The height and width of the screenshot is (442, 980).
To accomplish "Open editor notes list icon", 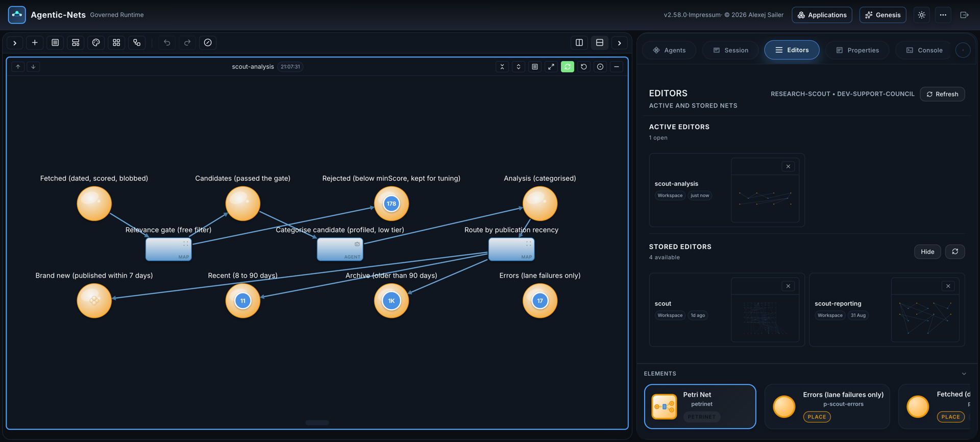I will tap(535, 67).
